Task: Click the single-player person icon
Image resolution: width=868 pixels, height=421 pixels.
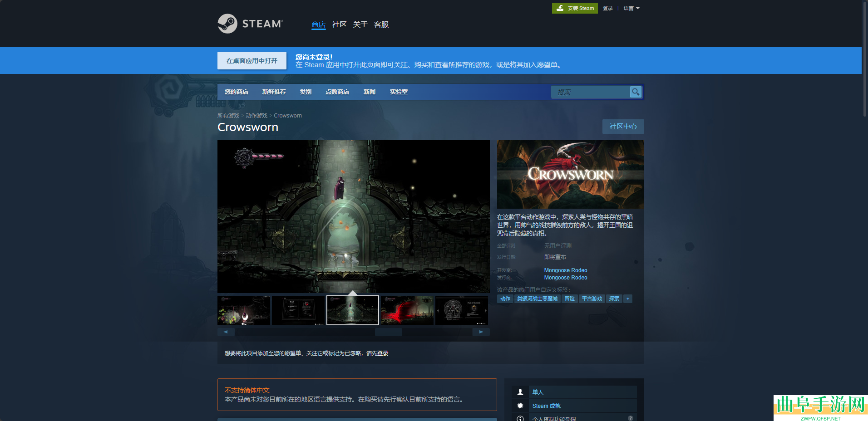Action: 520,392
